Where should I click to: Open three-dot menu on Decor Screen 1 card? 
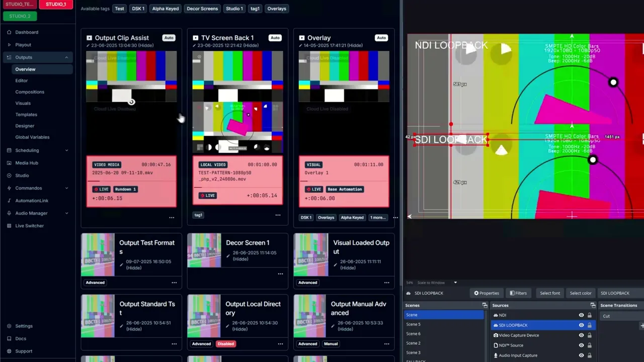(280, 274)
